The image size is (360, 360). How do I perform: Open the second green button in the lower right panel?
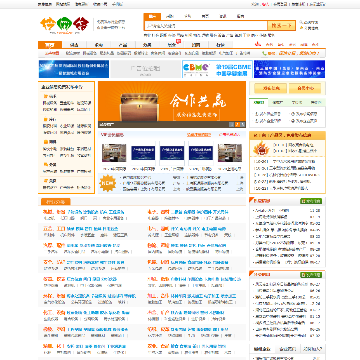click(311, 275)
